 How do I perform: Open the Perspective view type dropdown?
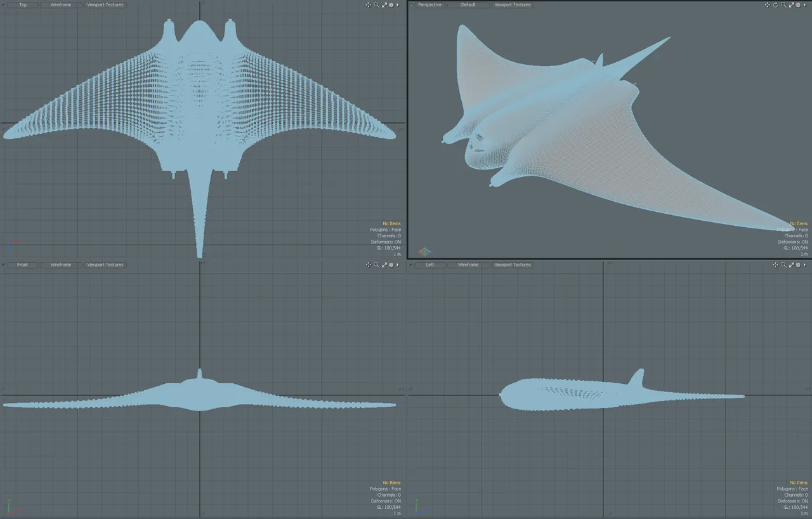(x=430, y=4)
